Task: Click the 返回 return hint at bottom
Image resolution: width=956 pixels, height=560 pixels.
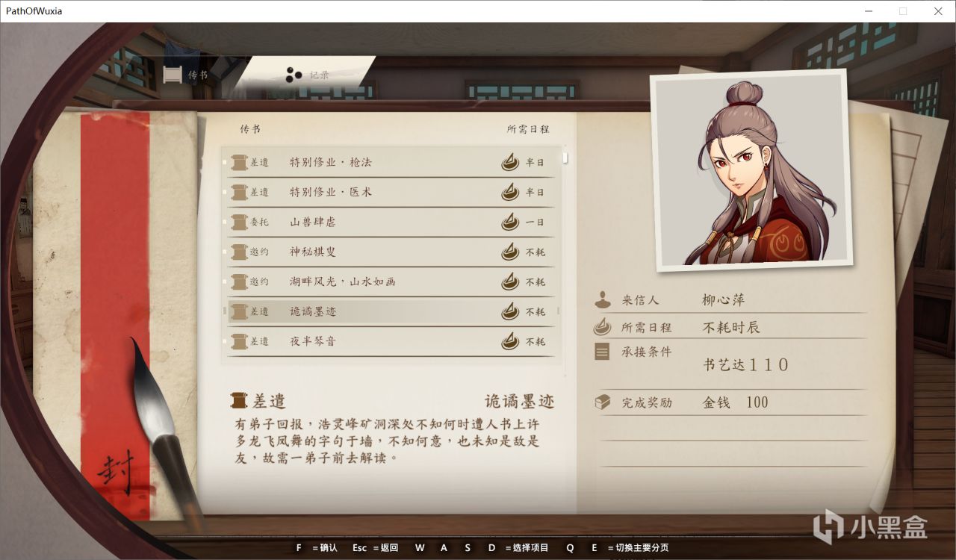Action: 375,547
